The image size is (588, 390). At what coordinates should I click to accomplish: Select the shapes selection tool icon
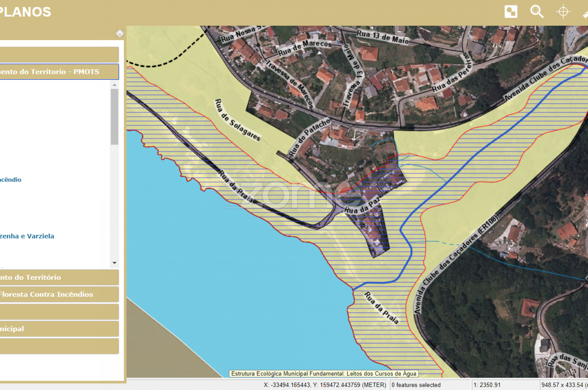pyautogui.click(x=511, y=12)
